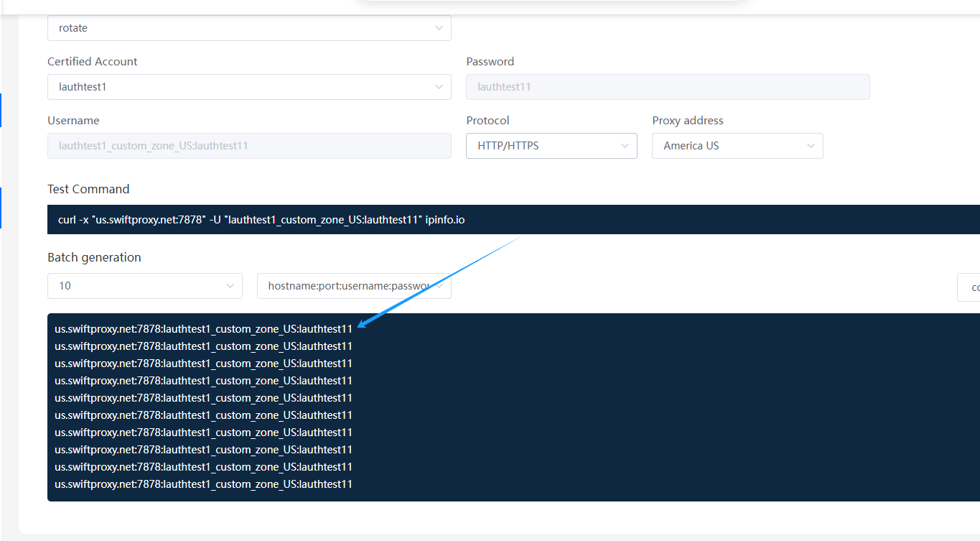980x541 pixels.
Task: Click the first generated proxy line
Action: click(203, 329)
